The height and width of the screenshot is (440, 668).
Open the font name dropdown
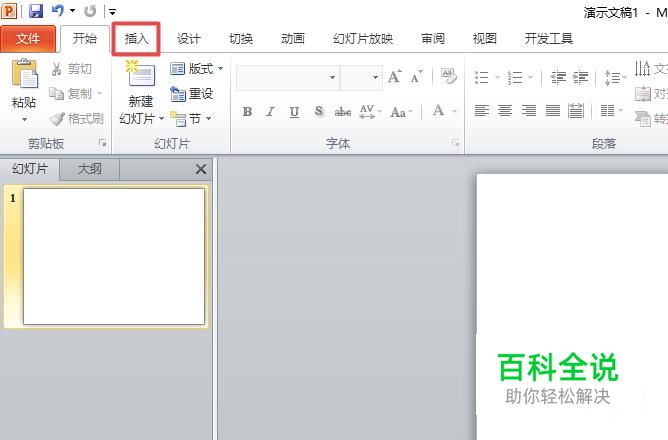click(332, 77)
